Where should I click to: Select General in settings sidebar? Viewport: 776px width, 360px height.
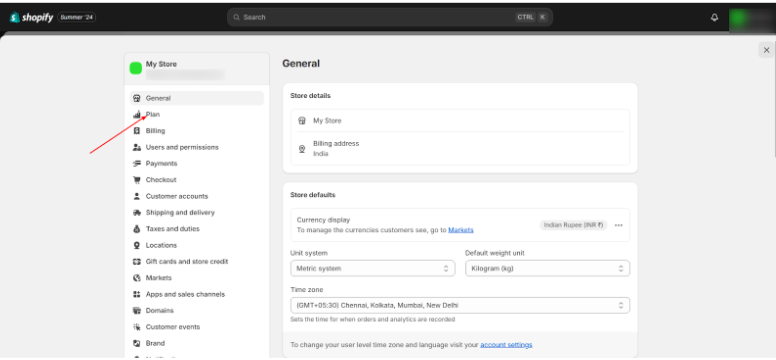196,98
